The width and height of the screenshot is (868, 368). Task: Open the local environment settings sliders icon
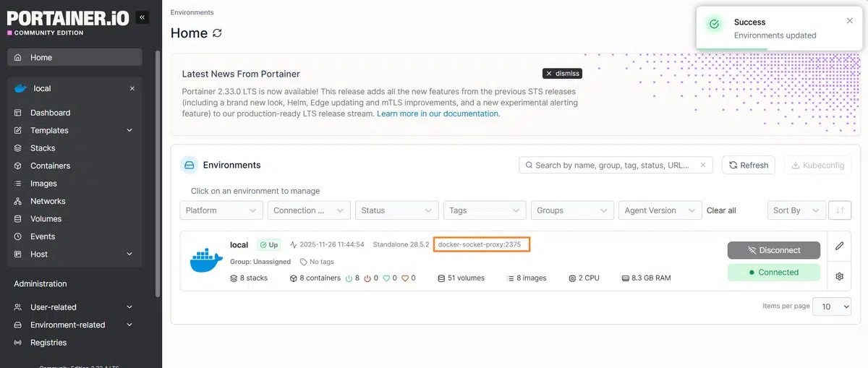(839, 276)
